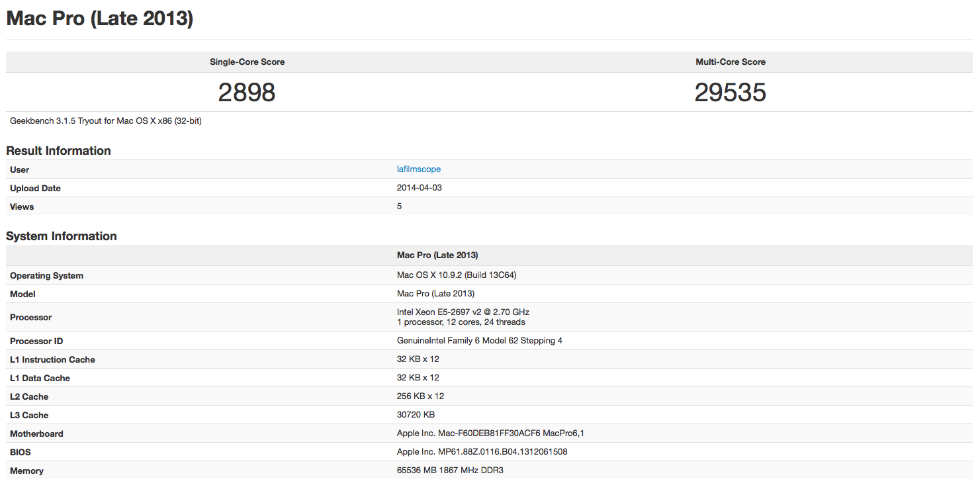Click the Result Information heading
Image resolution: width=980 pixels, height=495 pixels.
tap(58, 151)
